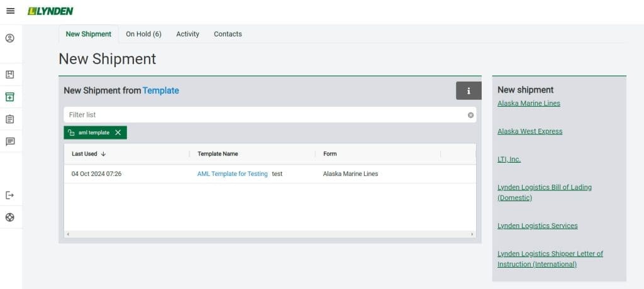Open Lynden Logistics Bill of Lading (Domestic)
The width and height of the screenshot is (644, 289).
[x=545, y=192]
